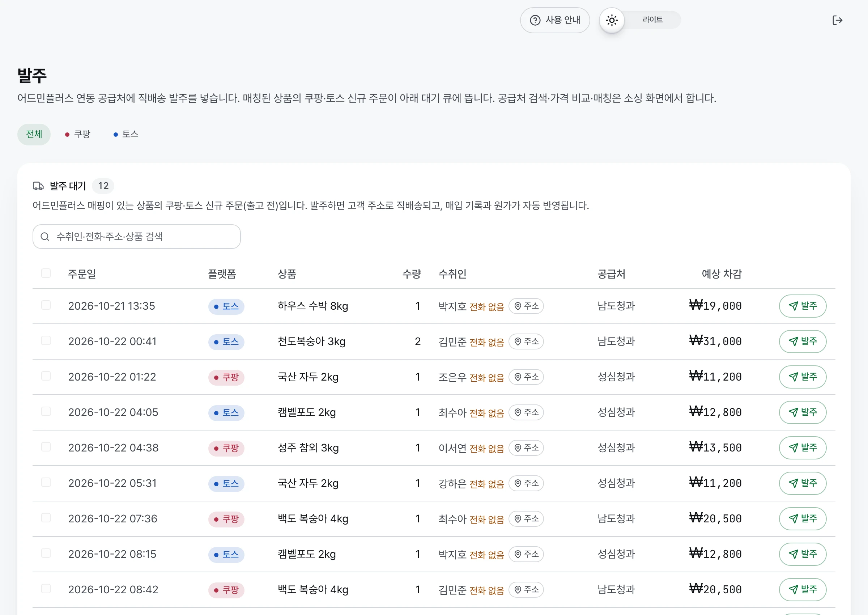Viewport: 868px width, 615px height.
Task: Click the 발주 대기 count badge 12
Action: [x=103, y=186]
